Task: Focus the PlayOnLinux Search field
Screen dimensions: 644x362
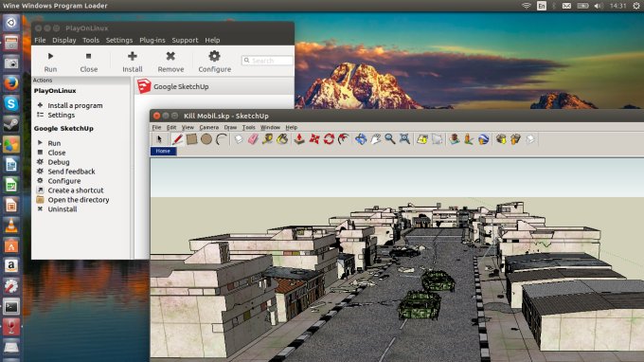Action: (x=267, y=61)
